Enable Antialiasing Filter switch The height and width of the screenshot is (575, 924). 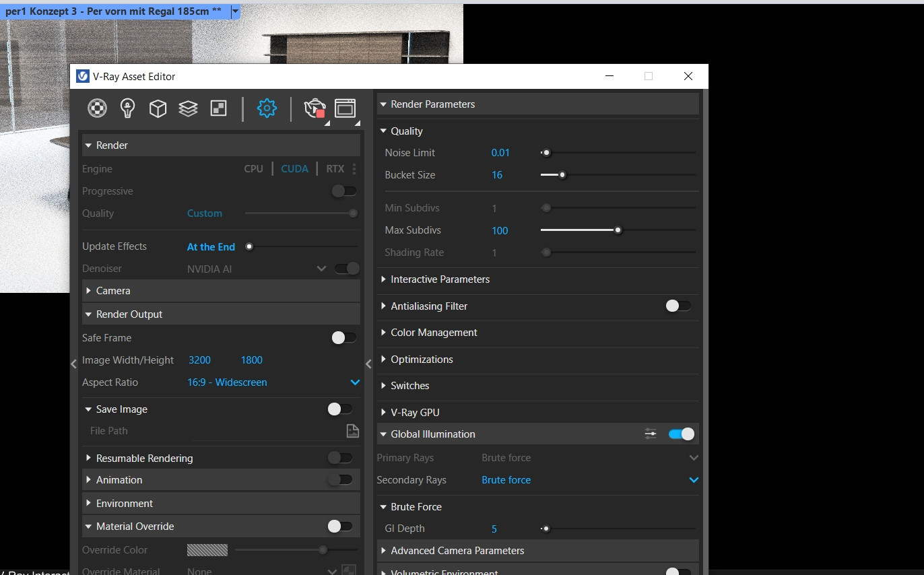click(678, 306)
